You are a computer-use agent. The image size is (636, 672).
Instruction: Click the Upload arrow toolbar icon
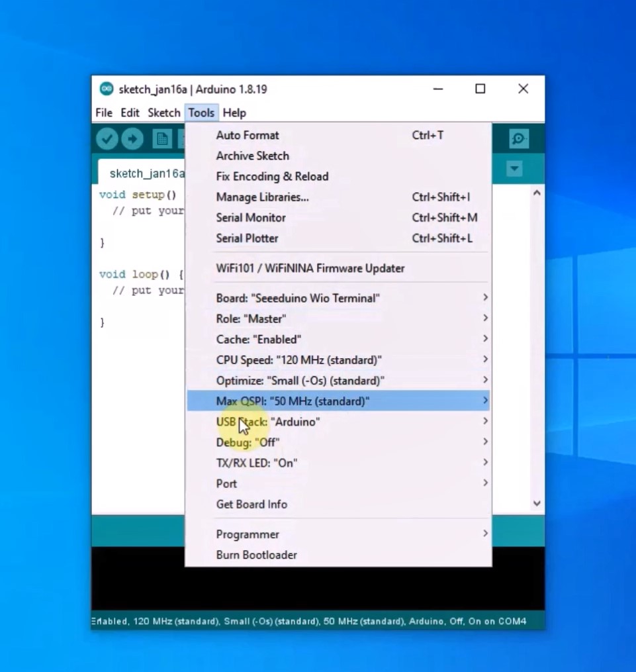132,138
